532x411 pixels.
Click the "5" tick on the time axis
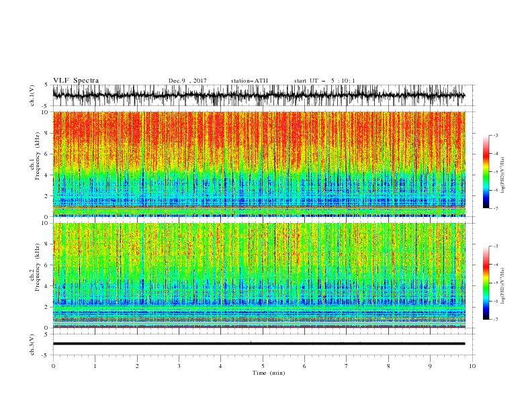[263, 366]
